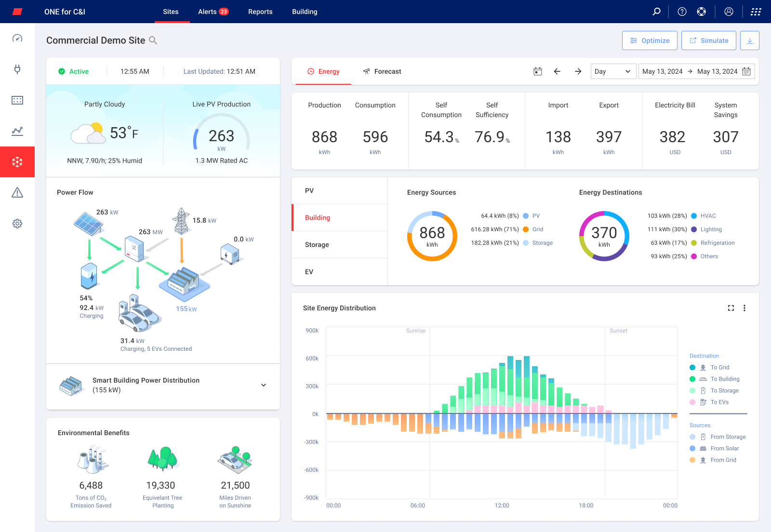Open the Day period dropdown
Viewport: 771px width, 532px height.
[613, 71]
